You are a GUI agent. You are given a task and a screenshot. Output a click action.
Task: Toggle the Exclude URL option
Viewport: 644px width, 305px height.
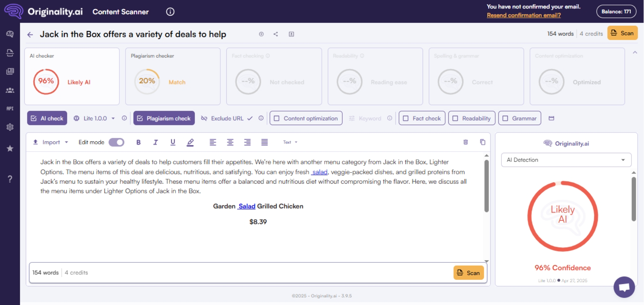click(x=227, y=118)
